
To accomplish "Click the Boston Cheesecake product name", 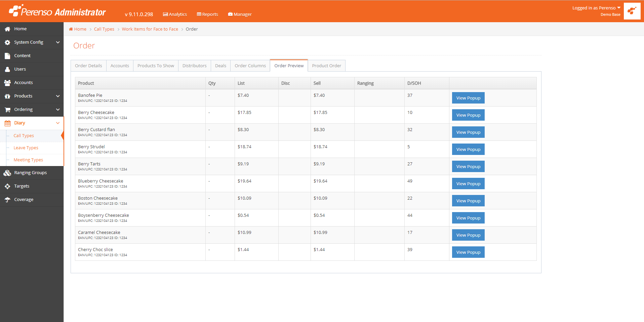I will [x=98, y=198].
